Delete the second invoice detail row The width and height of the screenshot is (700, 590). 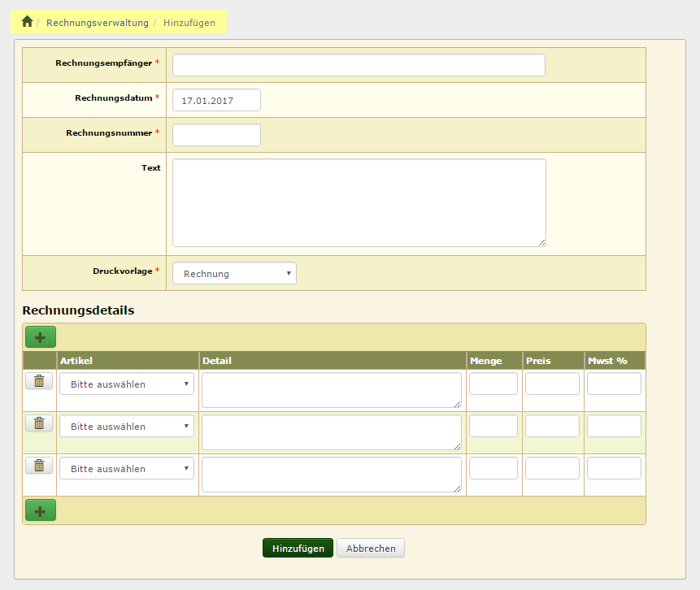click(x=39, y=423)
